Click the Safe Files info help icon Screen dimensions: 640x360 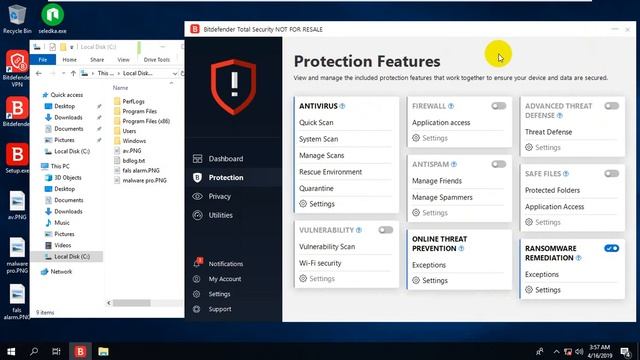566,174
